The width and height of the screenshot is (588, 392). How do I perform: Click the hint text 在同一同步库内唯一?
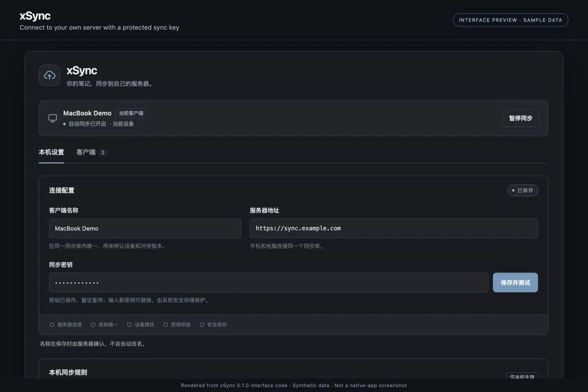point(107,246)
